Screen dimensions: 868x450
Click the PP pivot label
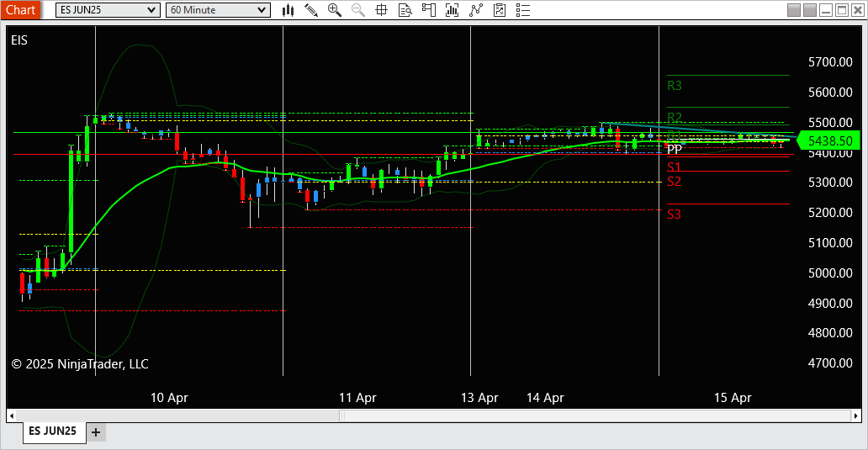(x=675, y=149)
